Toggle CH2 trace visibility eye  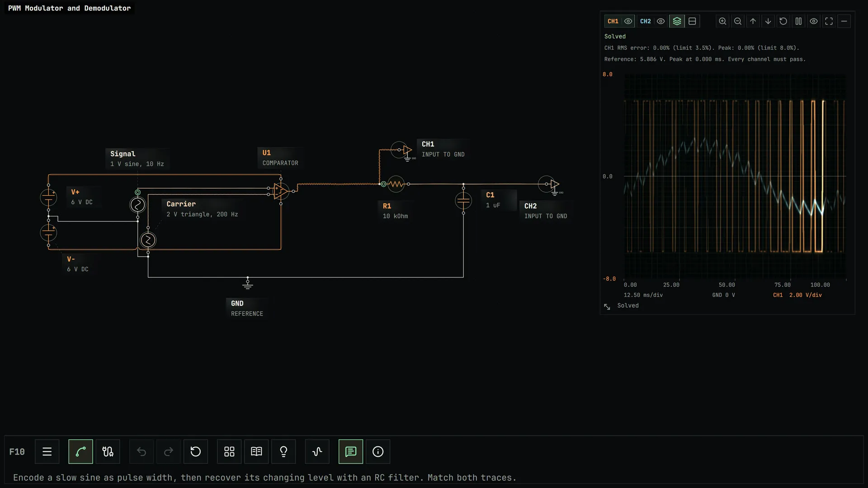(661, 21)
